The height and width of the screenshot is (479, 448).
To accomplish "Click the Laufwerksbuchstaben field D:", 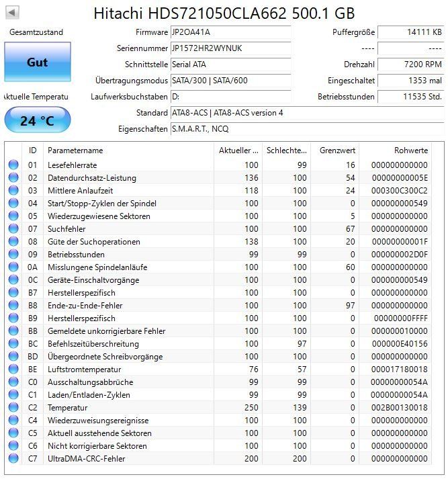I will tap(230, 97).
